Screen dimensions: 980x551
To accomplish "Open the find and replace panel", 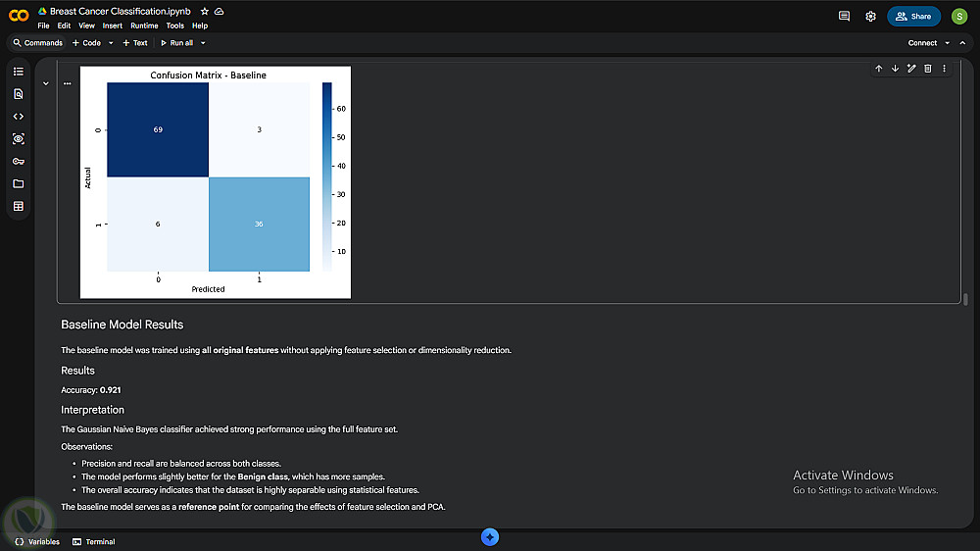I will (x=18, y=94).
